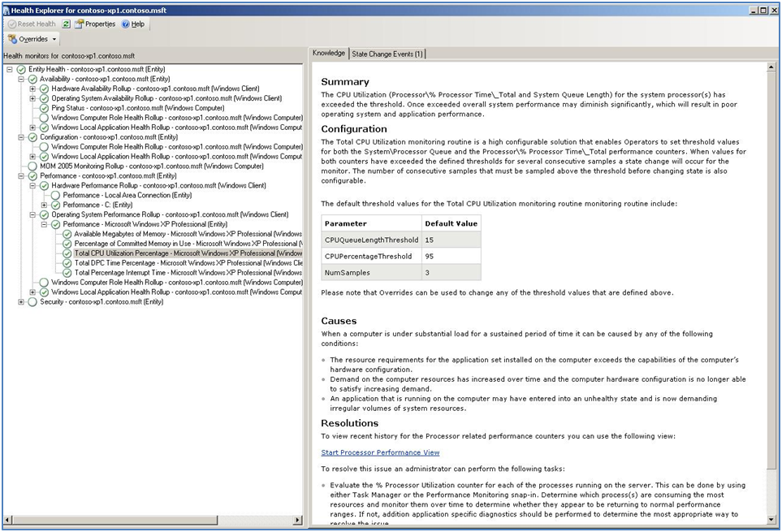782x532 pixels.
Task: Collapse the Entity Health root node
Action: click(x=10, y=69)
